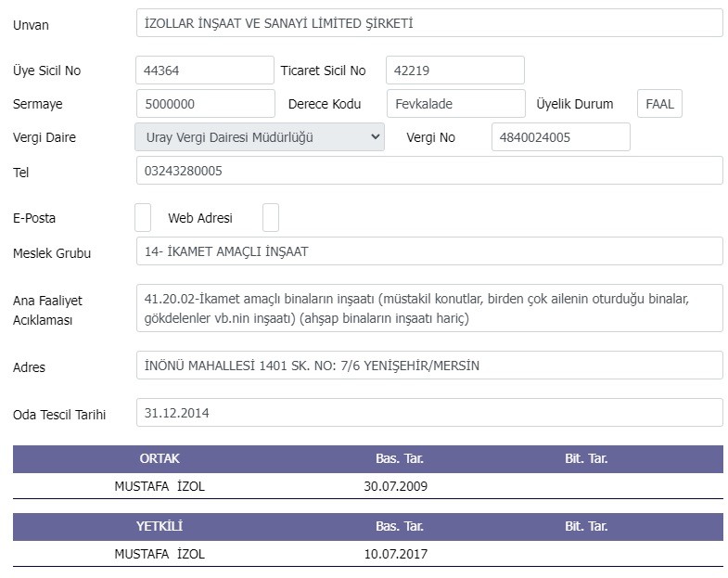Click the YETKİLİ table column header
Screen dimensions: 728x578
pyautogui.click(x=160, y=526)
